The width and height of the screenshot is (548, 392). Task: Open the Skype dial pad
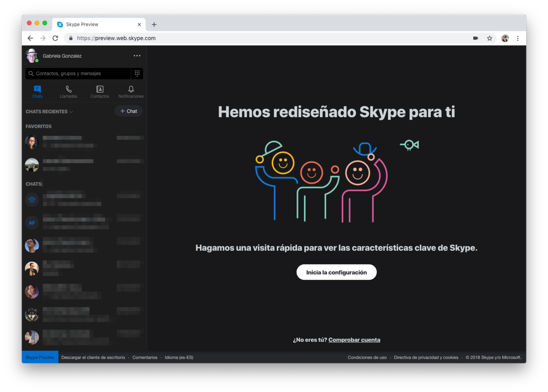pyautogui.click(x=137, y=73)
